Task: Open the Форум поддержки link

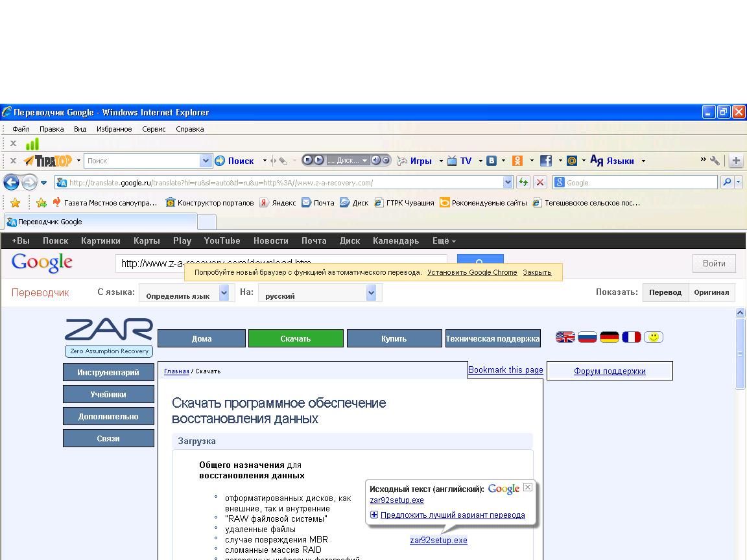Action: pos(610,371)
